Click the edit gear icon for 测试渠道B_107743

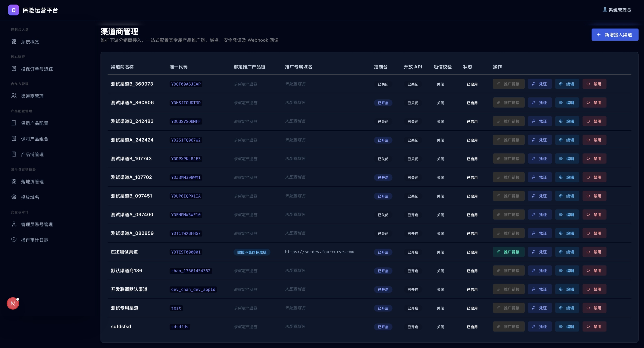[561, 159]
